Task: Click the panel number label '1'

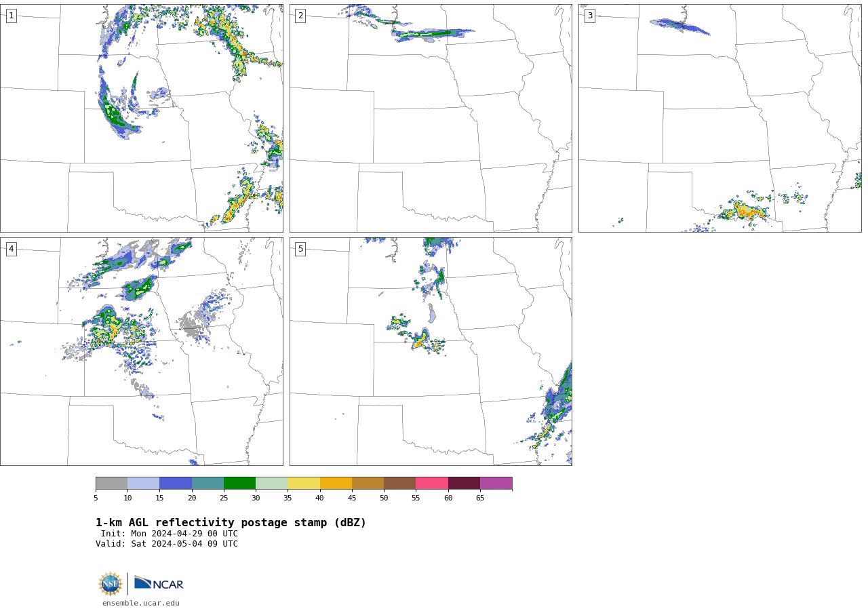Action: (11, 16)
